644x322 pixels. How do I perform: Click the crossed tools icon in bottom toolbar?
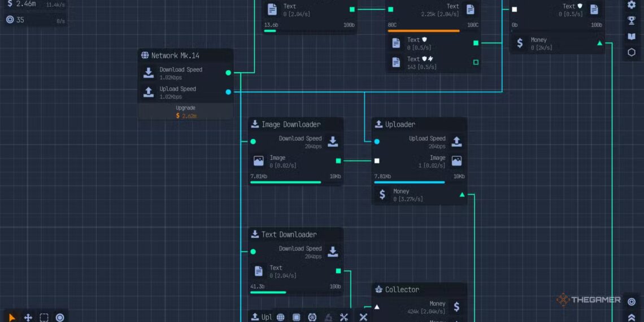[343, 317]
